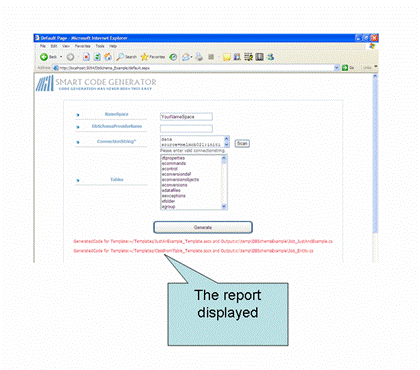
Task: Open the Tools menu
Action: pyautogui.click(x=100, y=46)
